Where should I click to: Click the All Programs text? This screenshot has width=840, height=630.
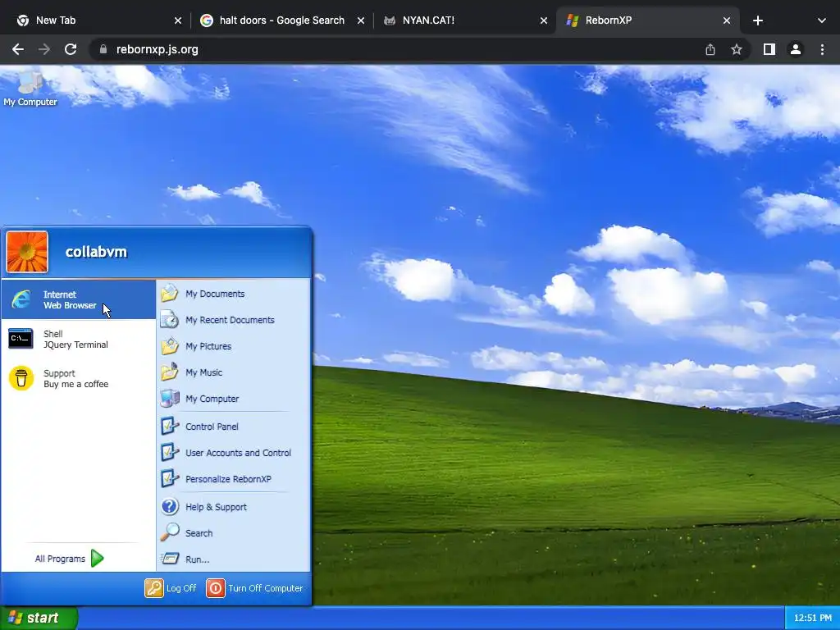point(60,559)
